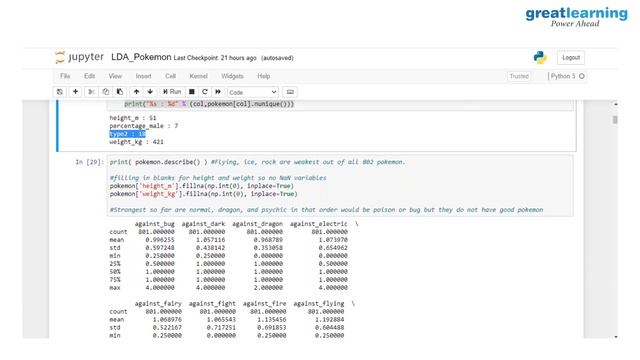This screenshot has width=640, height=360.
Task: Open the Edit menu
Action: (x=89, y=76)
